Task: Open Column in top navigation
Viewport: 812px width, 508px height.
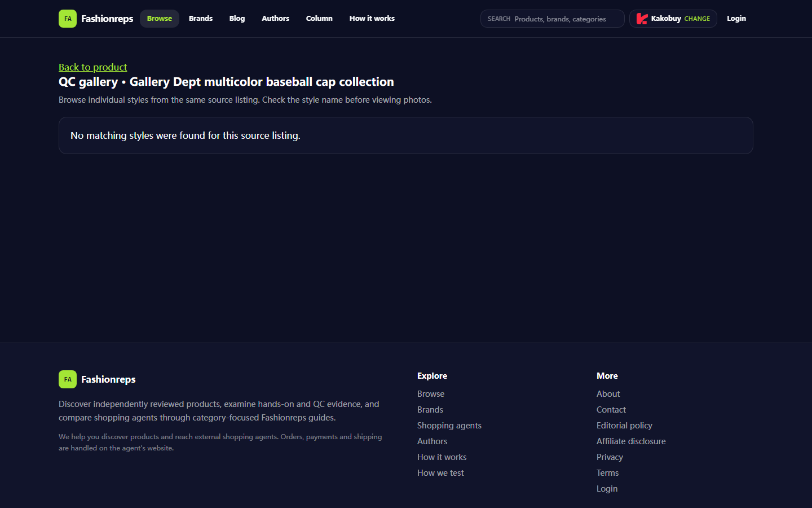Action: (x=319, y=19)
